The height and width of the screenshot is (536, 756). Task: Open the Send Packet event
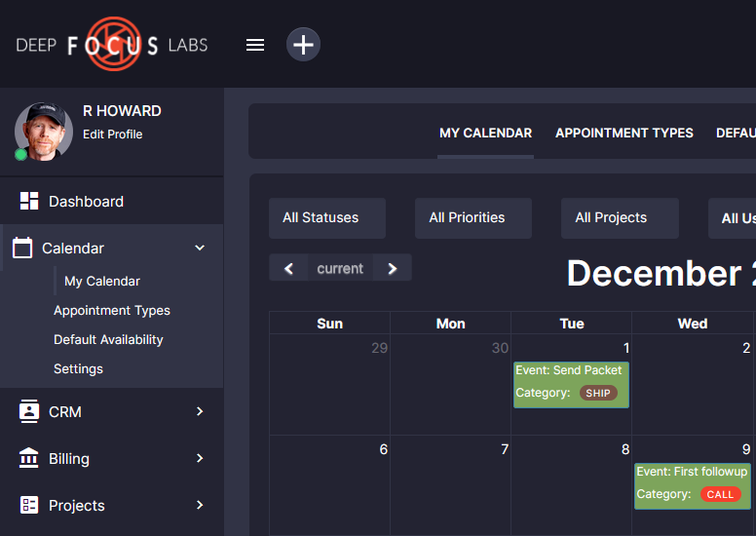click(x=571, y=385)
